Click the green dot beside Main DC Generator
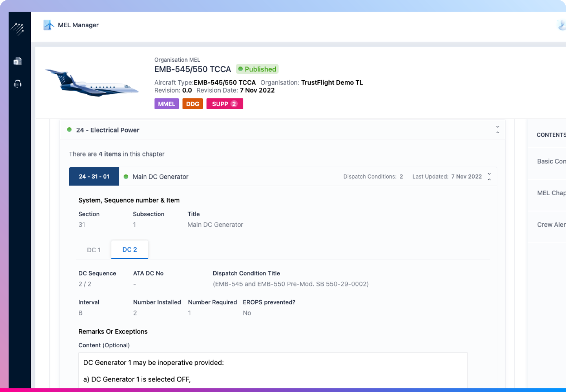The image size is (566, 392). click(x=126, y=177)
